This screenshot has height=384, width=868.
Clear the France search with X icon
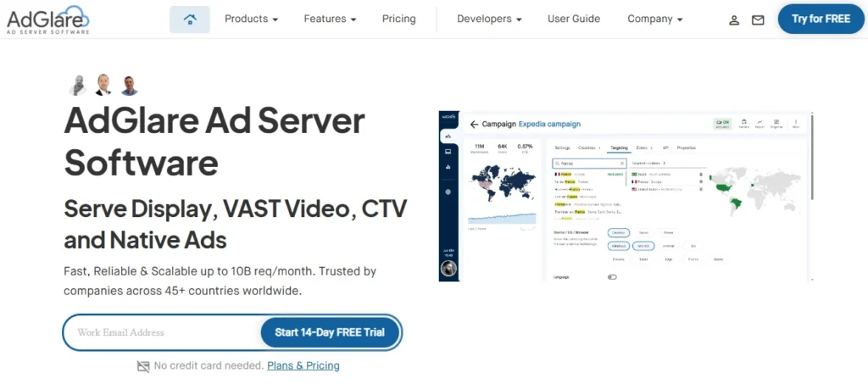(622, 163)
